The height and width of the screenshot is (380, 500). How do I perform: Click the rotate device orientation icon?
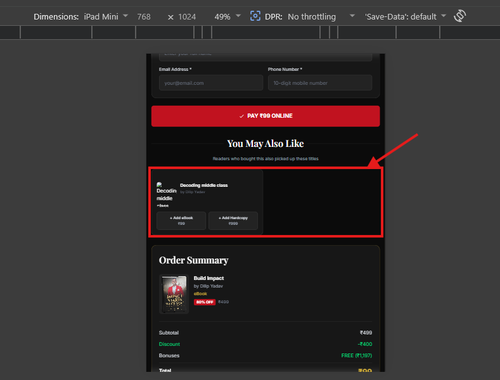(x=460, y=16)
